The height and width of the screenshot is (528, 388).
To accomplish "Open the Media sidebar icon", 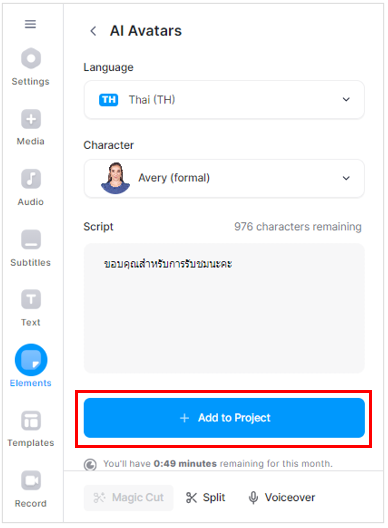I will point(31,119).
